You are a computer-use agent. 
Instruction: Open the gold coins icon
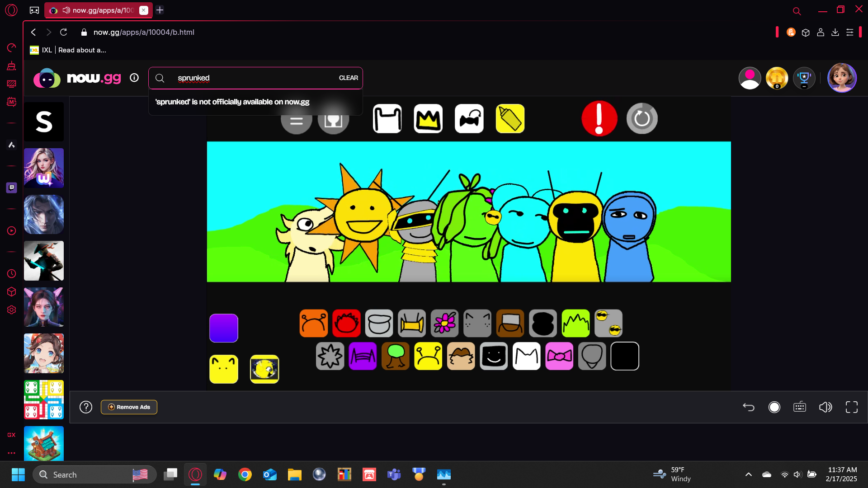click(777, 78)
